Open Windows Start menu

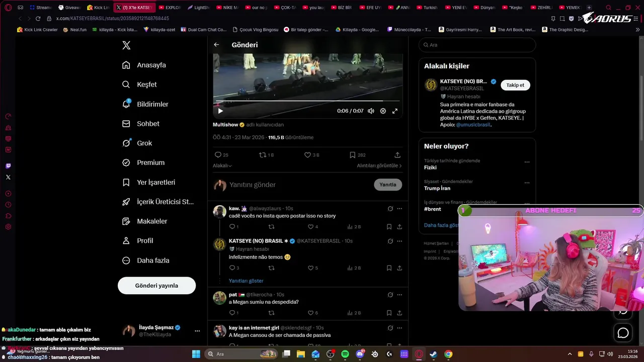(196, 354)
